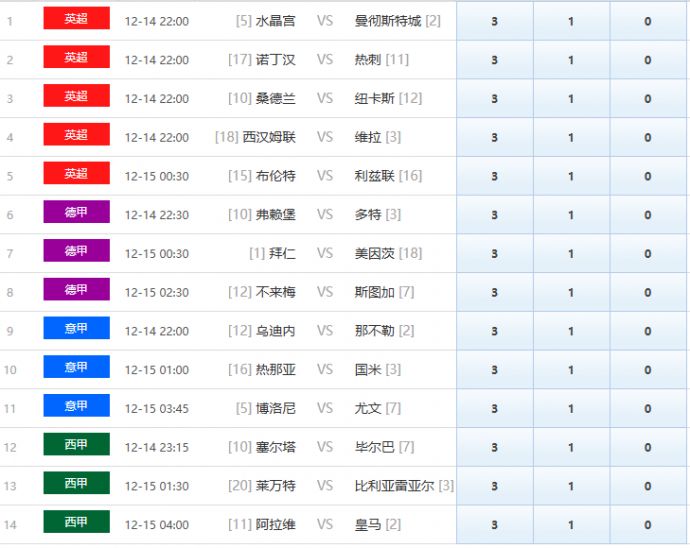Click the 意甲 badge beside 乌迪内

pos(76,328)
